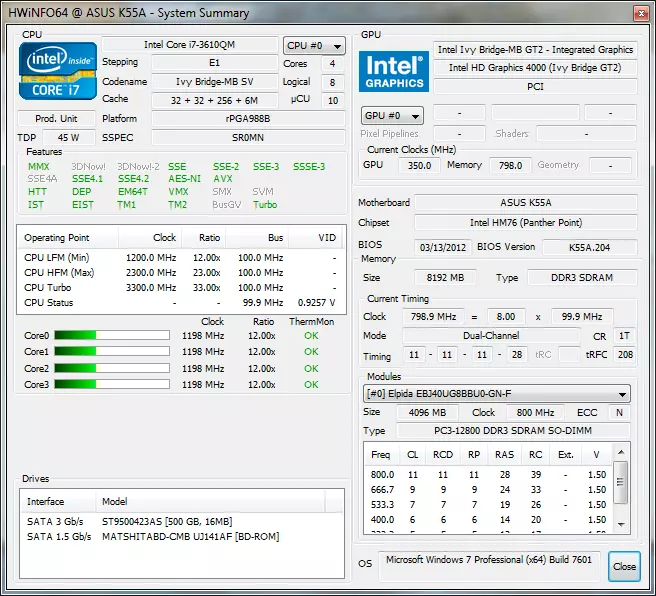Click the CPU Status row

click(180, 303)
